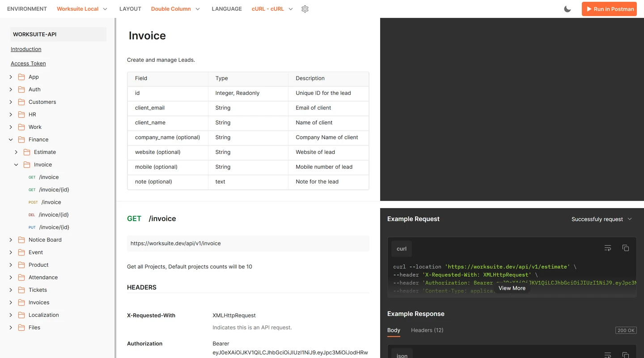
Task: Switch to the Headers (12) tab
Action: coord(427,330)
